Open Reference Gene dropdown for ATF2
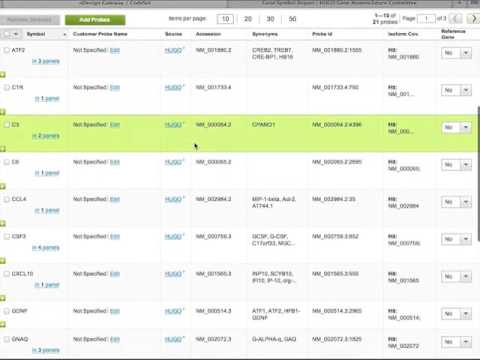Screen dimensions: 480x360 [456, 53]
